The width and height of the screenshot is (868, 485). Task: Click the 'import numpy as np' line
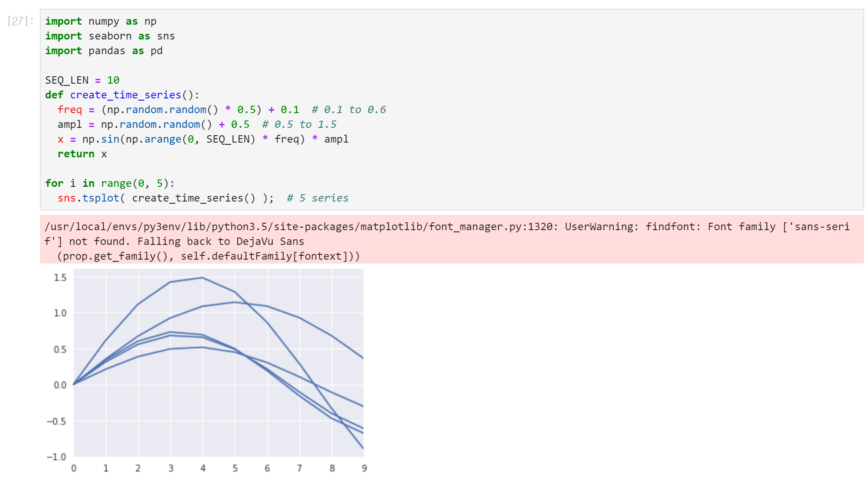(x=101, y=21)
